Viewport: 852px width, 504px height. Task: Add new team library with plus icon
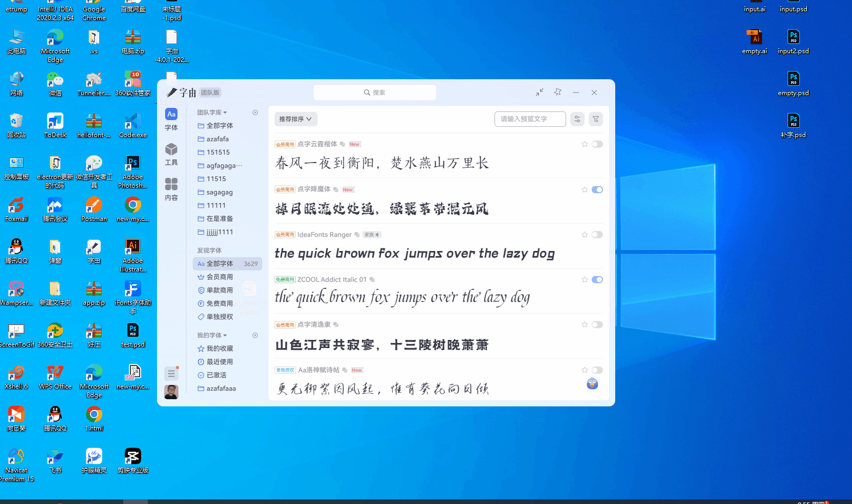click(x=255, y=112)
